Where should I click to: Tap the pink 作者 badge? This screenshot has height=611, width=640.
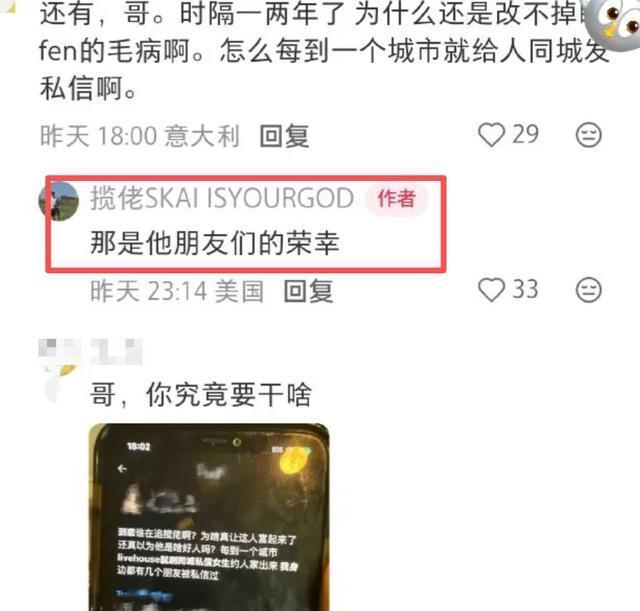coord(396,199)
